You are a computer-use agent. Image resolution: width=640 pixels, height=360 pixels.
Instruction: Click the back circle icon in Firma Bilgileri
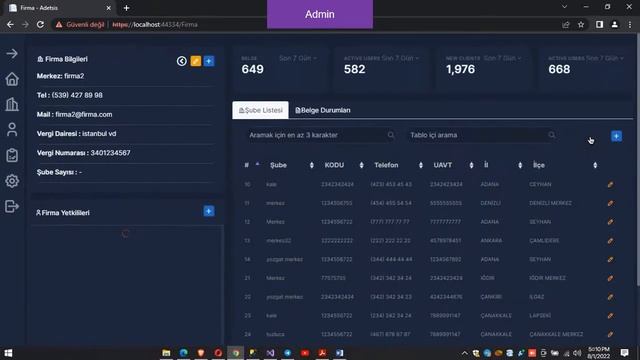(182, 61)
